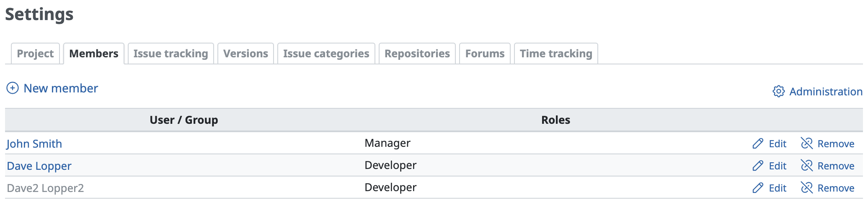Switch to the Project tab
The image size is (868, 220).
35,54
